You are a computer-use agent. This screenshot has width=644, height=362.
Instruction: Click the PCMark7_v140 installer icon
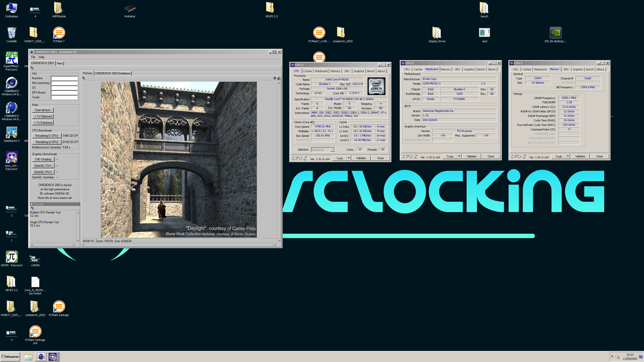[319, 35]
